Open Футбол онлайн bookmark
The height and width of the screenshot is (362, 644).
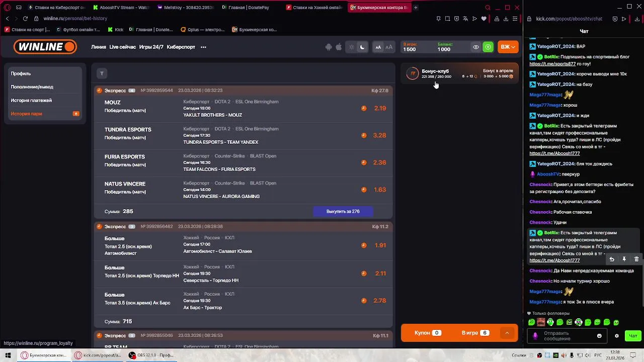[x=78, y=30]
